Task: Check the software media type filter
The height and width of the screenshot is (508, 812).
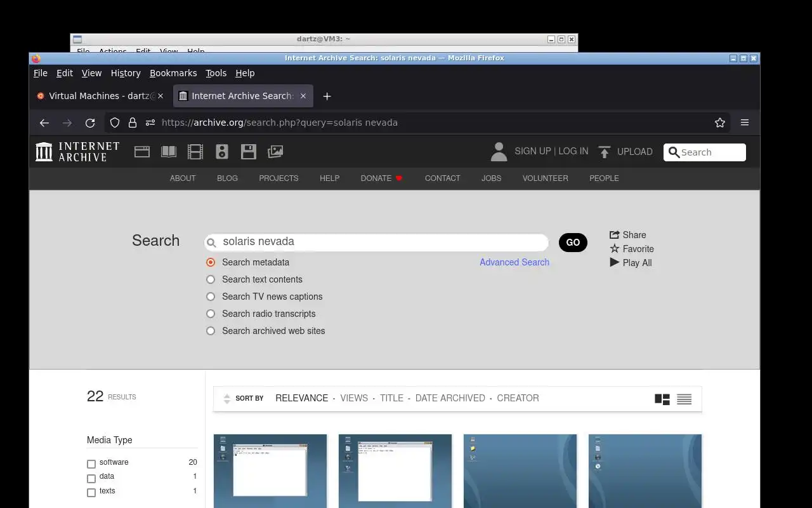Action: click(91, 464)
